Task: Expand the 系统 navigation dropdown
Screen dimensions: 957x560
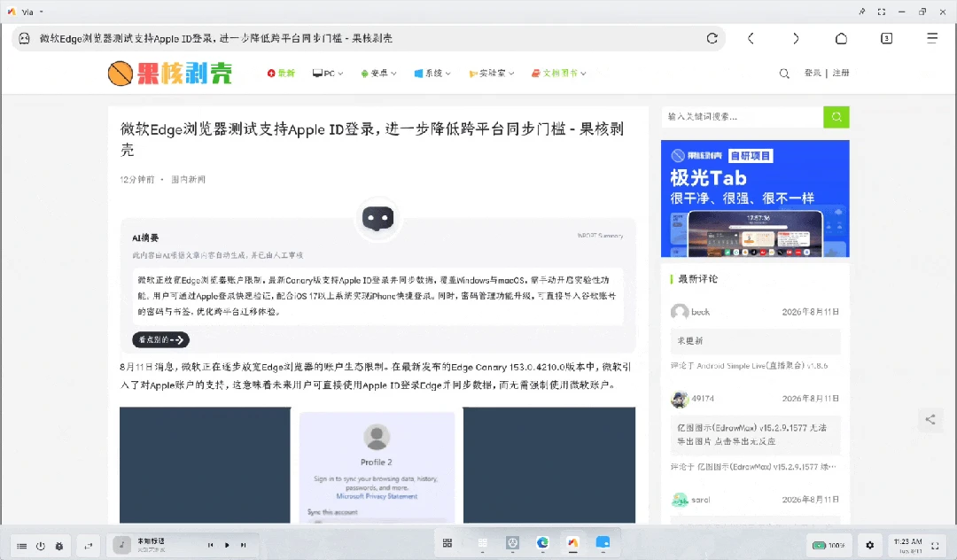Action: click(x=432, y=74)
